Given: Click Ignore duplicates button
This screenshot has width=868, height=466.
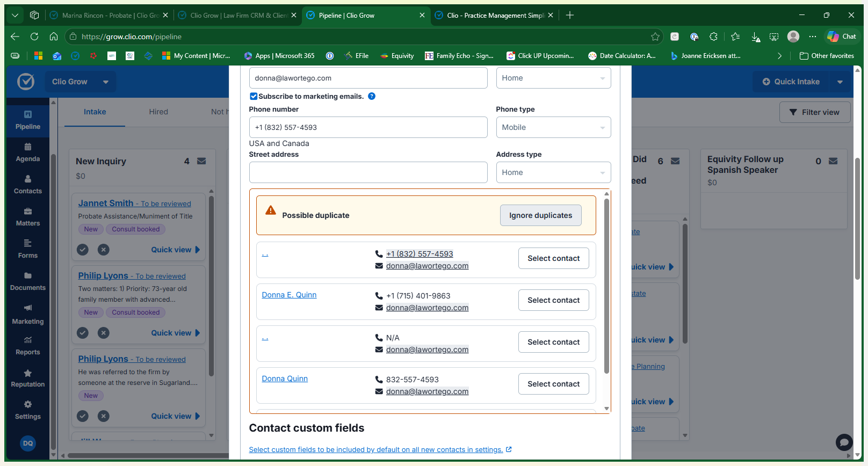Looking at the screenshot, I should point(541,215).
